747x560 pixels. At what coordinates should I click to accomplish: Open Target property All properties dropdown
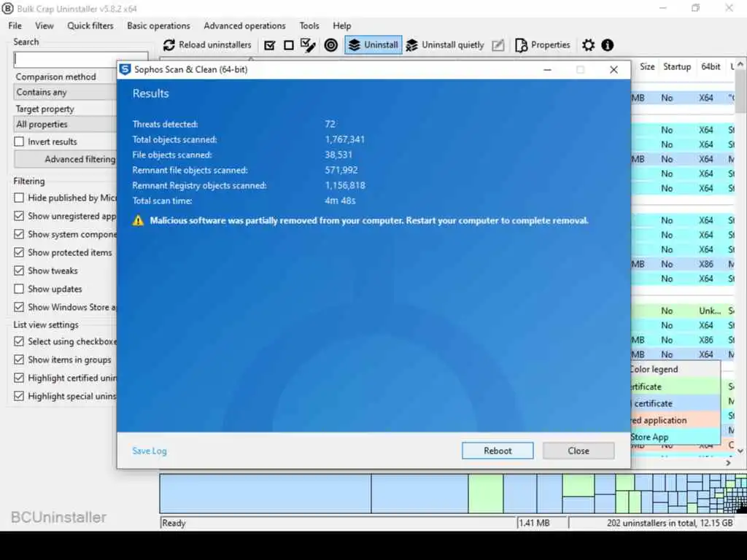coord(65,124)
